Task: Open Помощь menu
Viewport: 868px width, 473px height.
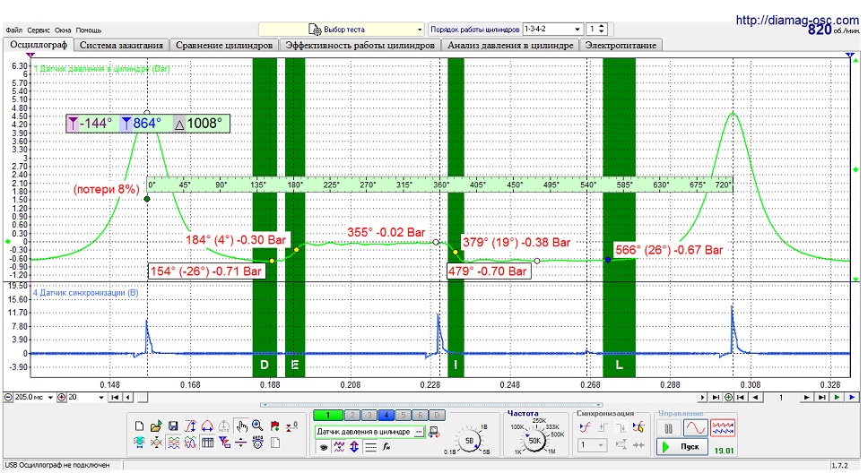Action: coord(89,30)
